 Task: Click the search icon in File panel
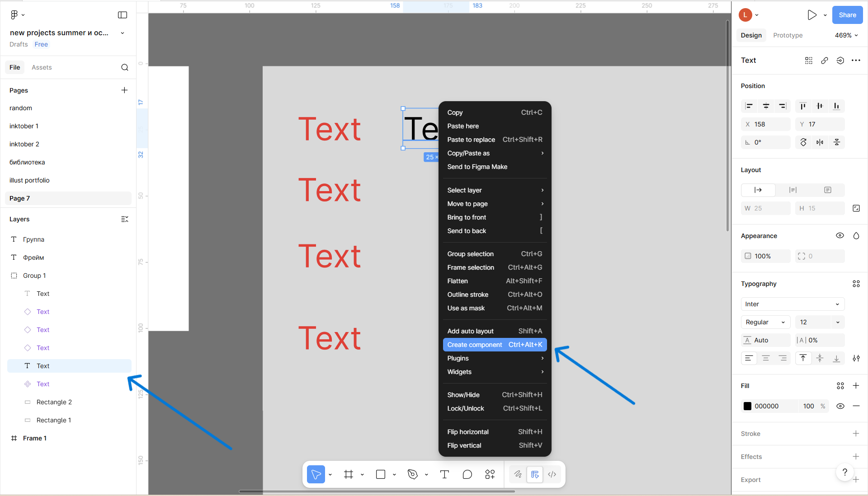pos(125,67)
